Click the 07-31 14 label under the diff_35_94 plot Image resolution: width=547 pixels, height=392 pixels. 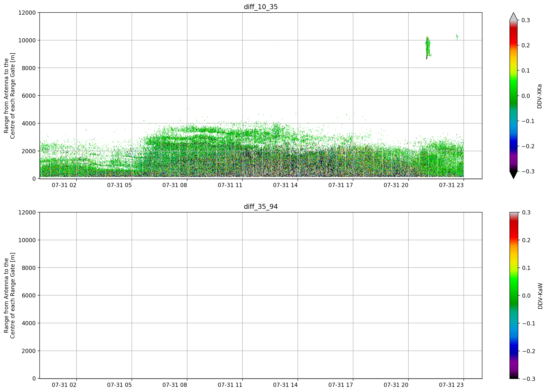click(285, 385)
